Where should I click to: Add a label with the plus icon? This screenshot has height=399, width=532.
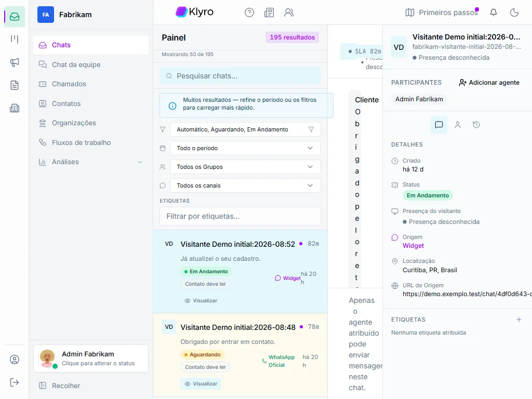[519, 320]
